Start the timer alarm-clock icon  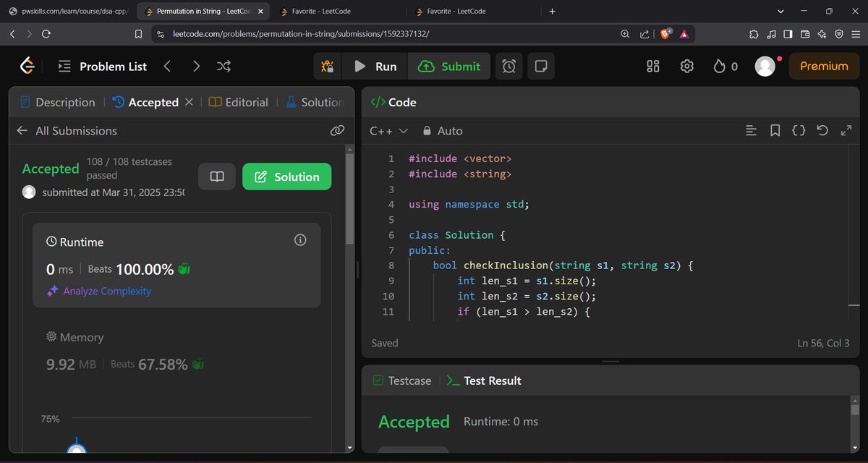(509, 67)
